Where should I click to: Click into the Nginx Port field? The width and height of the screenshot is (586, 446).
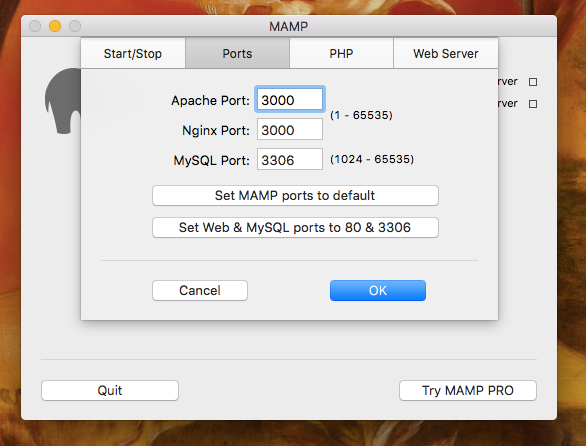(290, 130)
